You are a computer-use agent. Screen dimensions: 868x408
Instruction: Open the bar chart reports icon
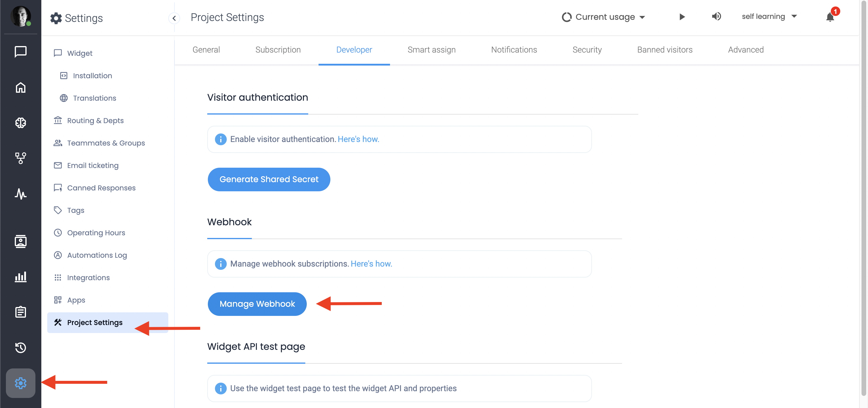[21, 277]
